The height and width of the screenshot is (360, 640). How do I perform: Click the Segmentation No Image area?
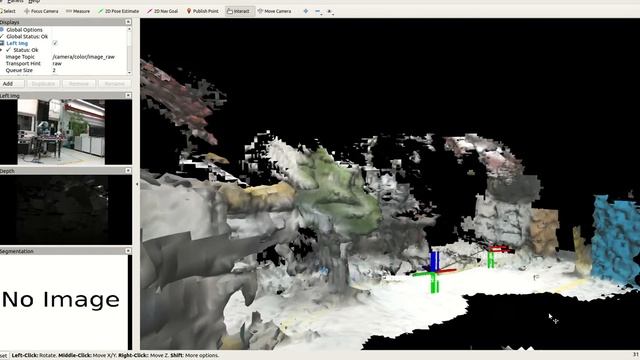click(x=64, y=302)
